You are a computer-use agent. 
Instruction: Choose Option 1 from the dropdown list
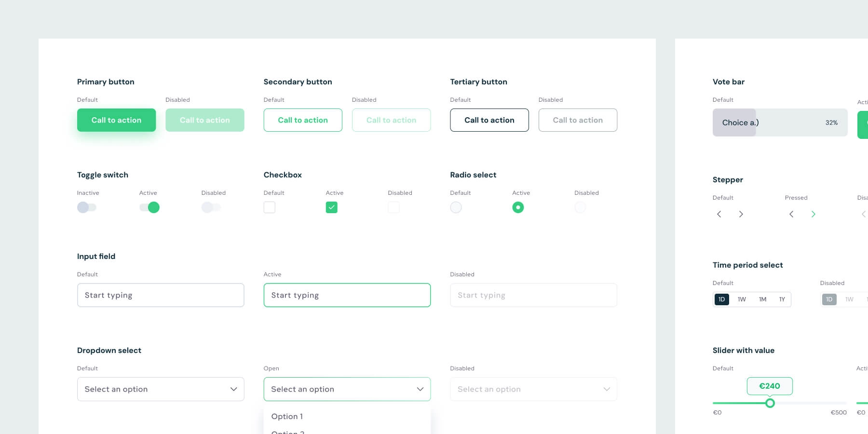(287, 416)
